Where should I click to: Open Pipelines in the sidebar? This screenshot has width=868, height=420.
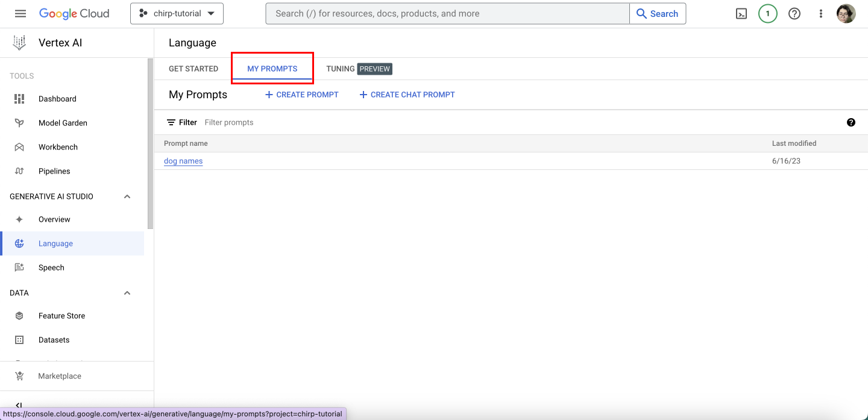tap(54, 171)
